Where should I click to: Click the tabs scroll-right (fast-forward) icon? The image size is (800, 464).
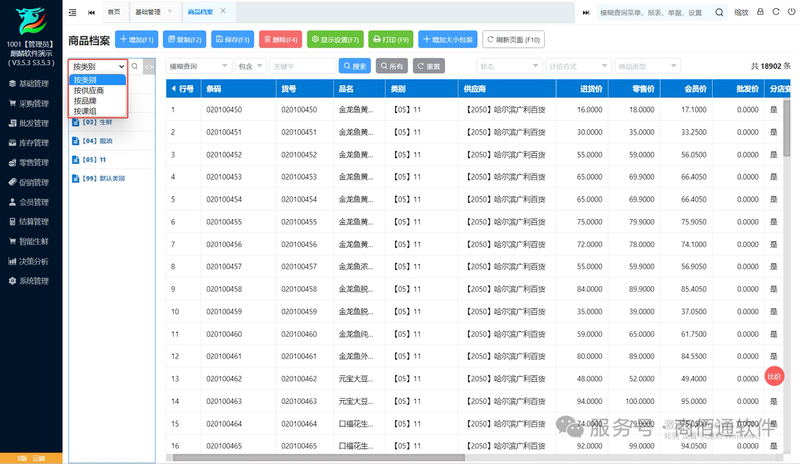[x=586, y=12]
